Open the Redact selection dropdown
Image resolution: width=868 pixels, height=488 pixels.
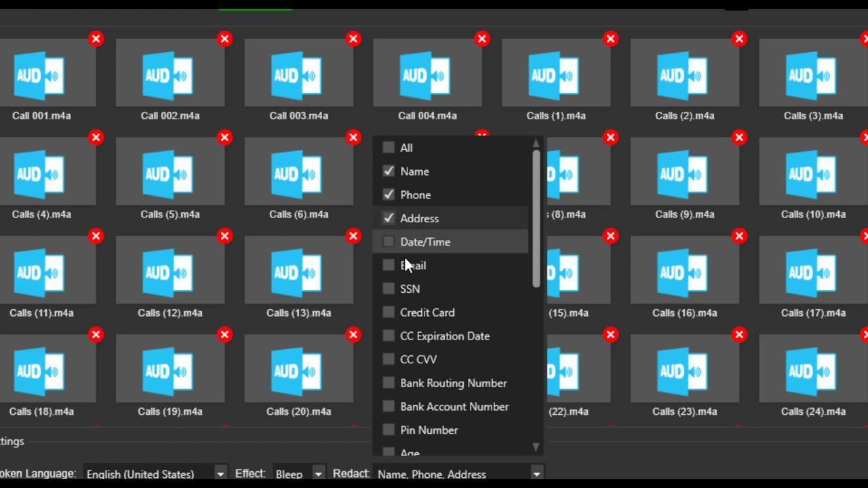tap(536, 473)
